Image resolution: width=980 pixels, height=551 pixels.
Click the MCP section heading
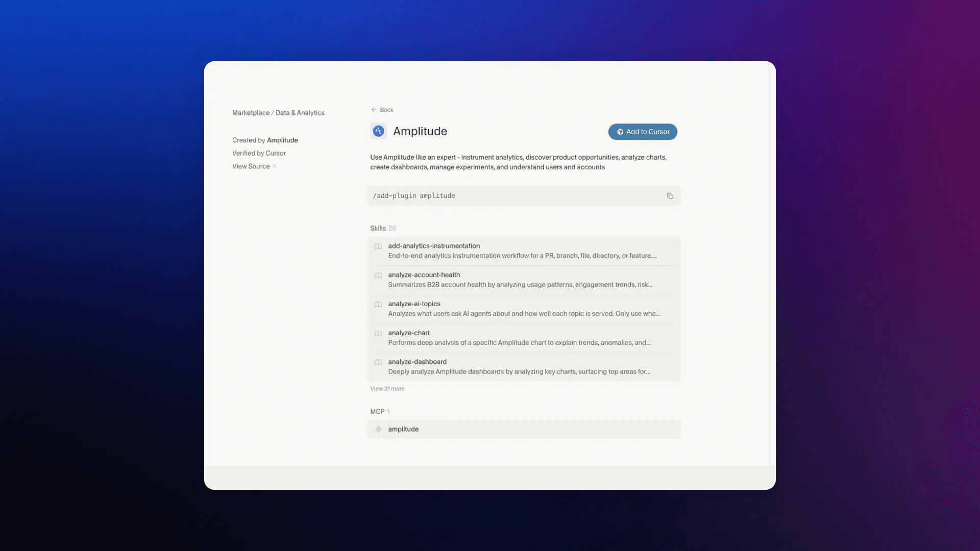click(377, 412)
